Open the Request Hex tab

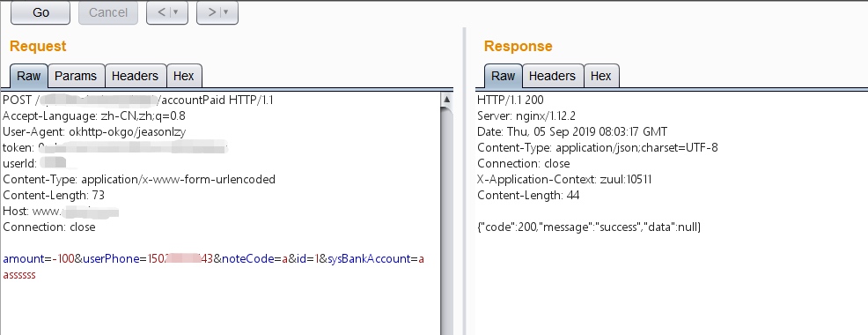(x=184, y=76)
